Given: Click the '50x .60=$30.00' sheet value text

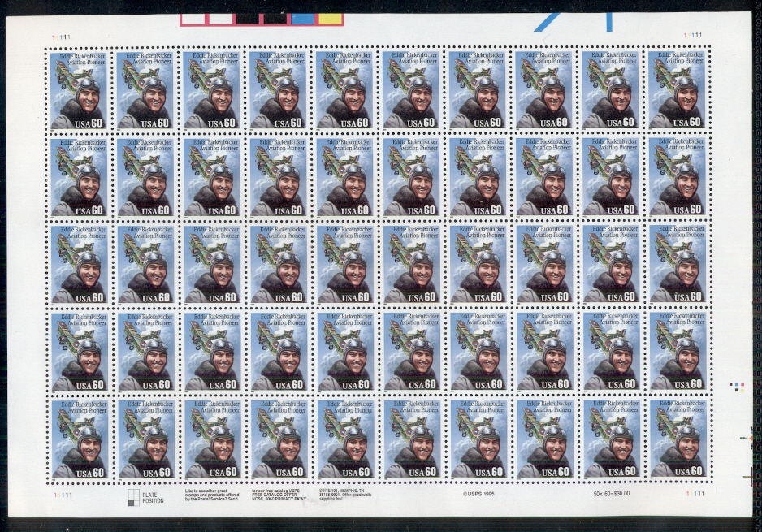Looking at the screenshot, I should click(612, 494).
